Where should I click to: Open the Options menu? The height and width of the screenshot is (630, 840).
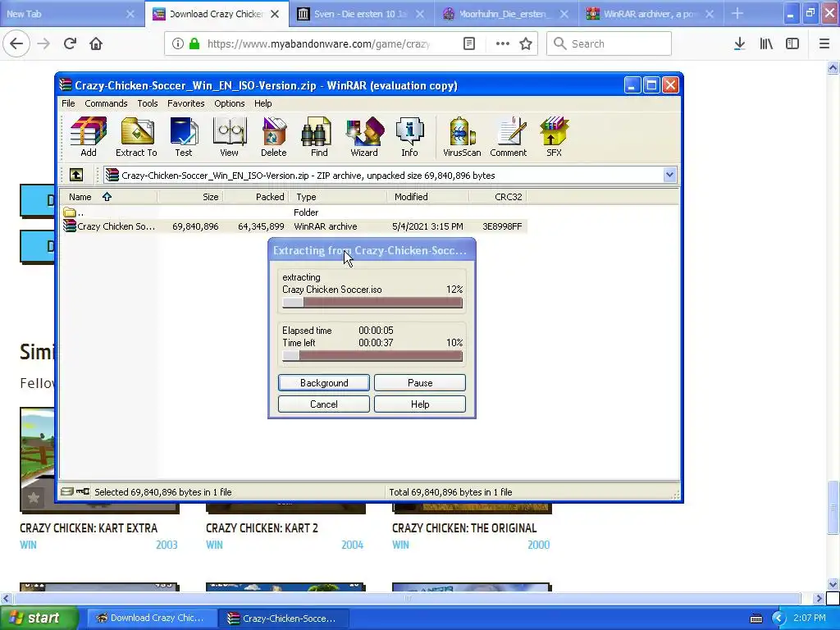coord(230,103)
